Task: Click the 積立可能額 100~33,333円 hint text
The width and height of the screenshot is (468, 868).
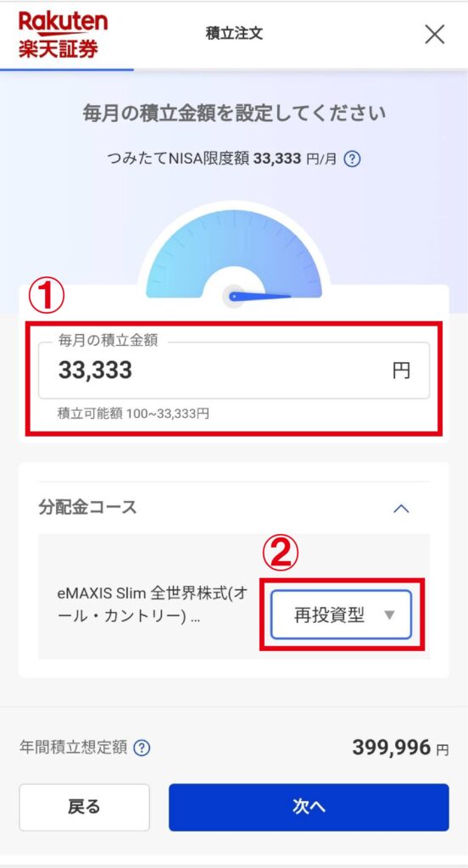Action: coord(133,414)
